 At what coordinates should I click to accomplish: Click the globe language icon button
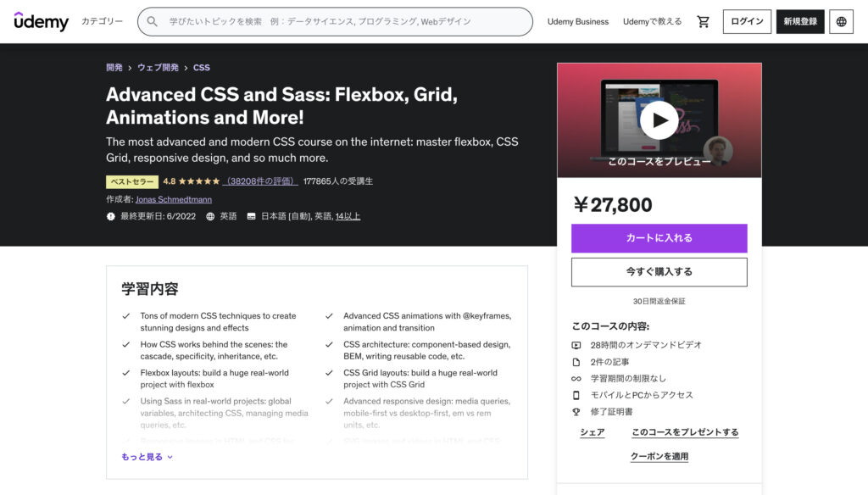(x=841, y=21)
